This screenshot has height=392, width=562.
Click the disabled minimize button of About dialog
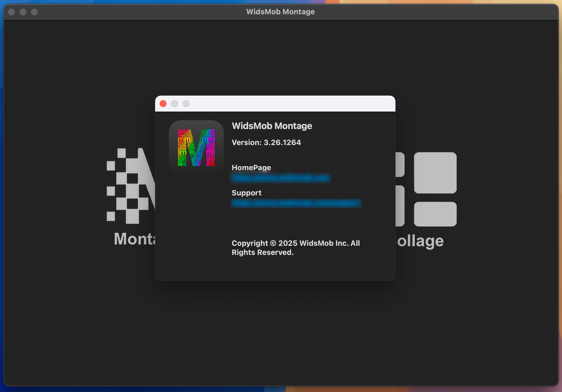pyautogui.click(x=175, y=104)
